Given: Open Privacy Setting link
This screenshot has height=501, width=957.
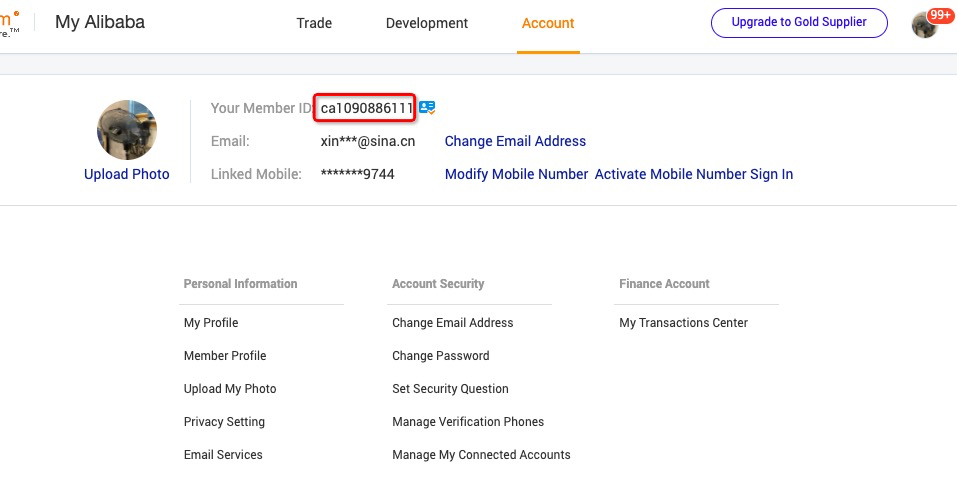Looking at the screenshot, I should (225, 422).
